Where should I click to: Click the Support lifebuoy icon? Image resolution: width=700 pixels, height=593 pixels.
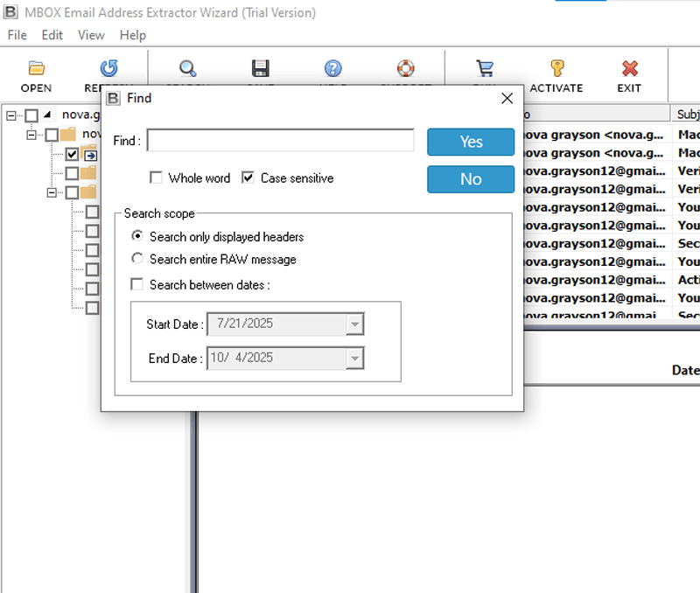click(x=405, y=68)
